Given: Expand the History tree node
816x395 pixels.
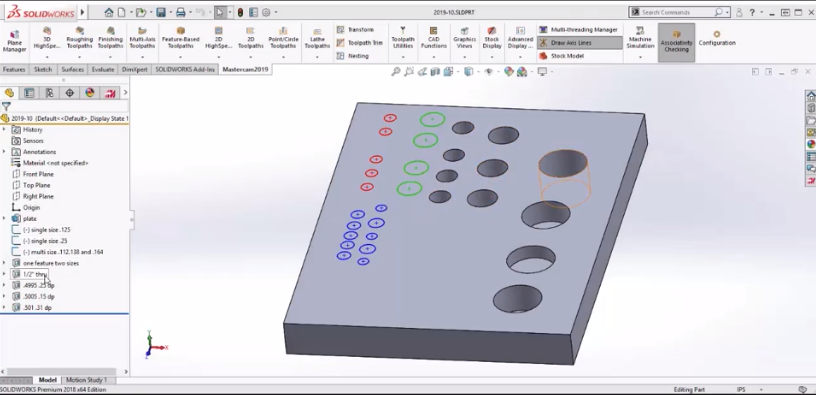Looking at the screenshot, I should [x=5, y=130].
